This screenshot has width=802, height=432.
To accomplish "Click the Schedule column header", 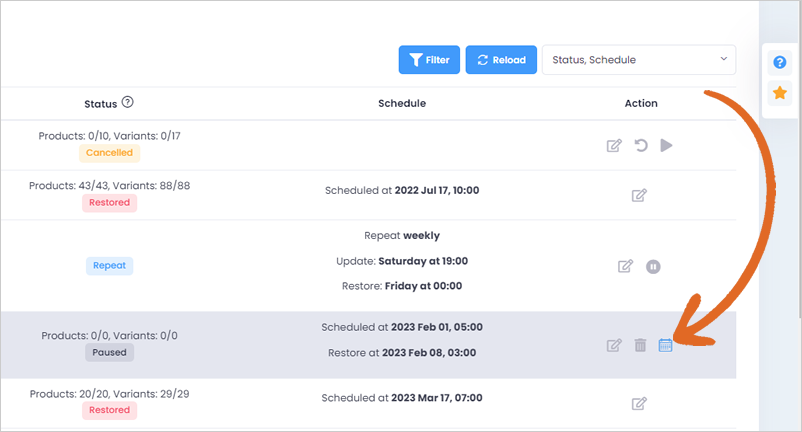I will pyautogui.click(x=402, y=103).
